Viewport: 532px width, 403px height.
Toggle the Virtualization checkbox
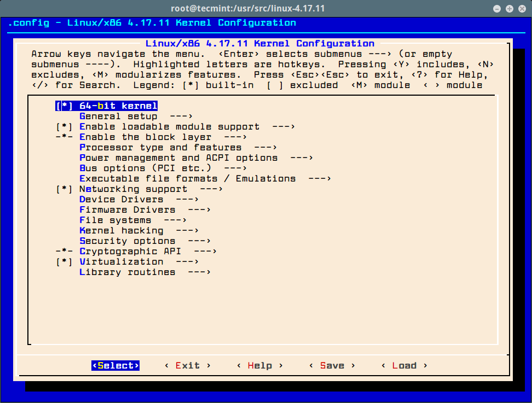[64, 262]
